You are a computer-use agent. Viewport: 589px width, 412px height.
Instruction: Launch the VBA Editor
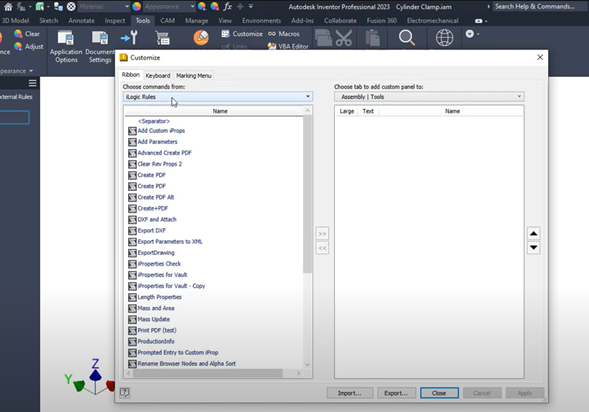point(288,46)
